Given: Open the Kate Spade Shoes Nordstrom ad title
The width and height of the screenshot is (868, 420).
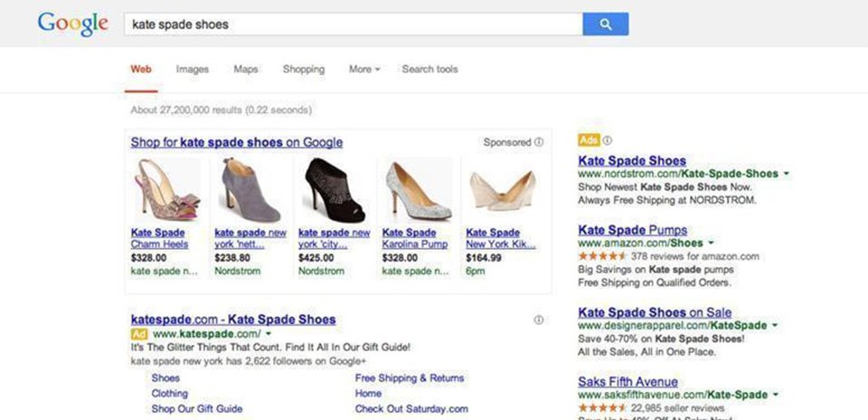Looking at the screenshot, I should [632, 161].
